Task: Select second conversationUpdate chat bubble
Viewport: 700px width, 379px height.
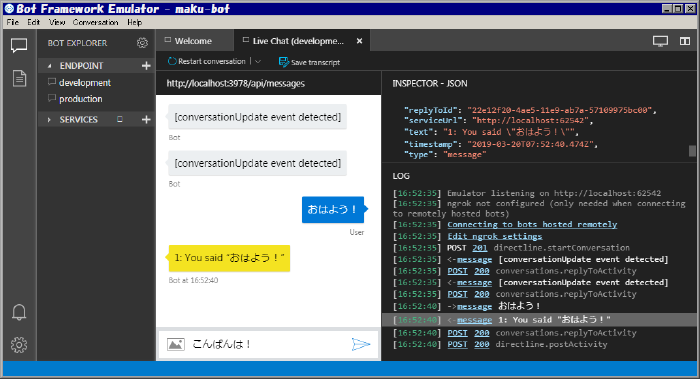Action: [258, 163]
